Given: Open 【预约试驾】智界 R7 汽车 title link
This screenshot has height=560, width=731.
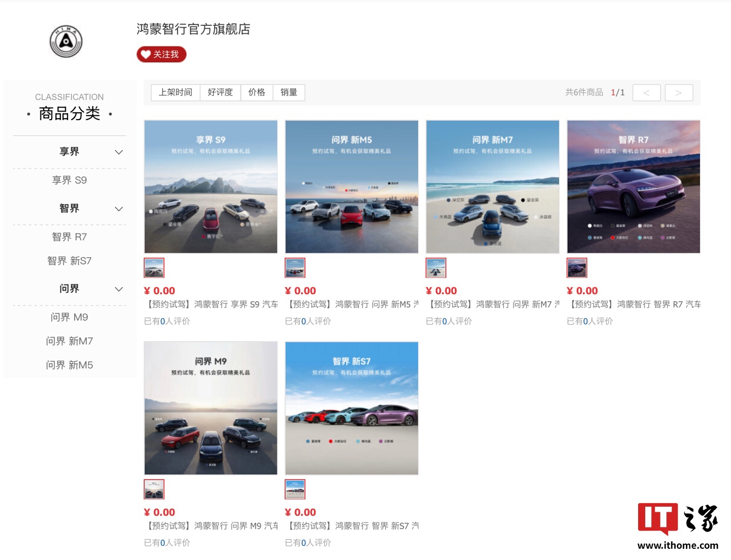Looking at the screenshot, I should pos(634,304).
